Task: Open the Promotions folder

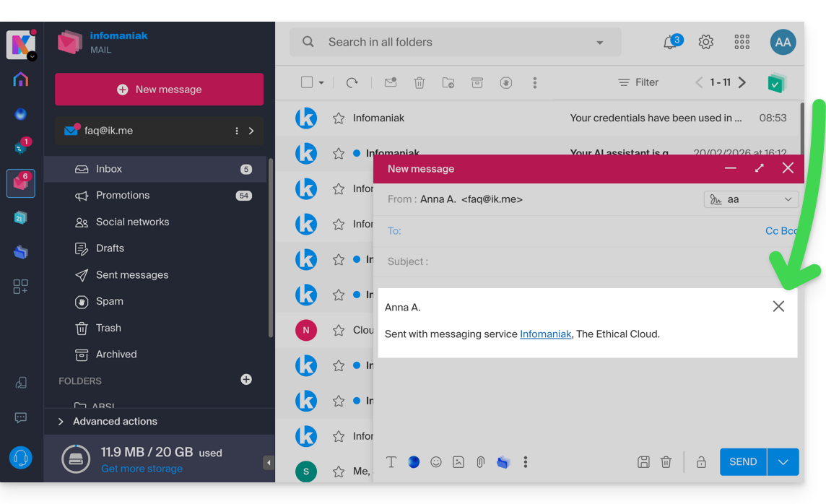Action: click(x=123, y=196)
